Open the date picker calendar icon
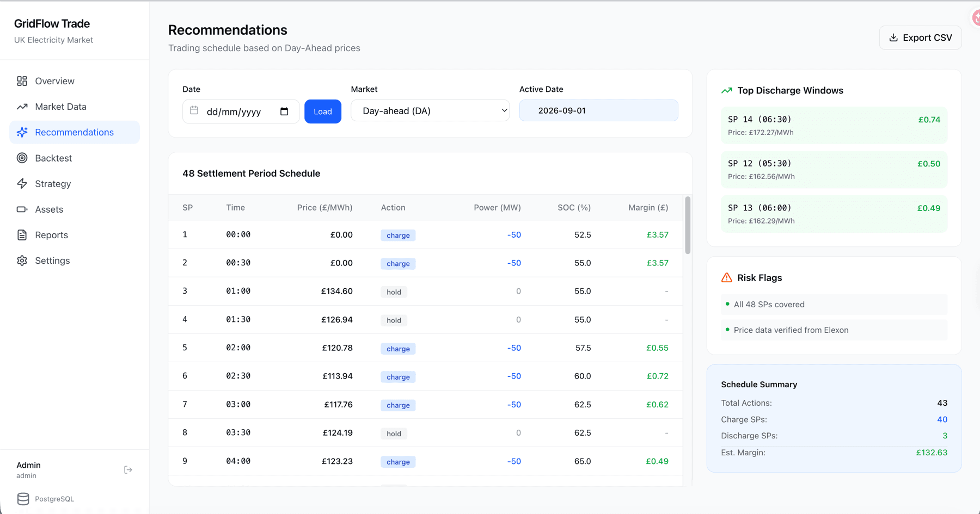Image resolution: width=980 pixels, height=514 pixels. (x=284, y=112)
